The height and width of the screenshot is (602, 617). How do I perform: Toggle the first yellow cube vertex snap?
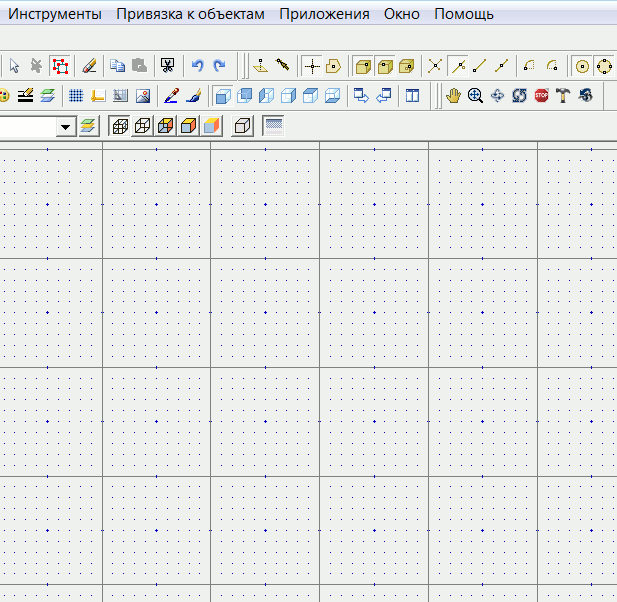[x=363, y=66]
